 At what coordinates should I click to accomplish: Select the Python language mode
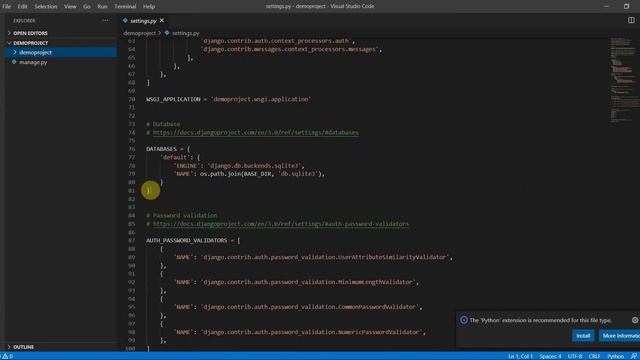point(616,356)
